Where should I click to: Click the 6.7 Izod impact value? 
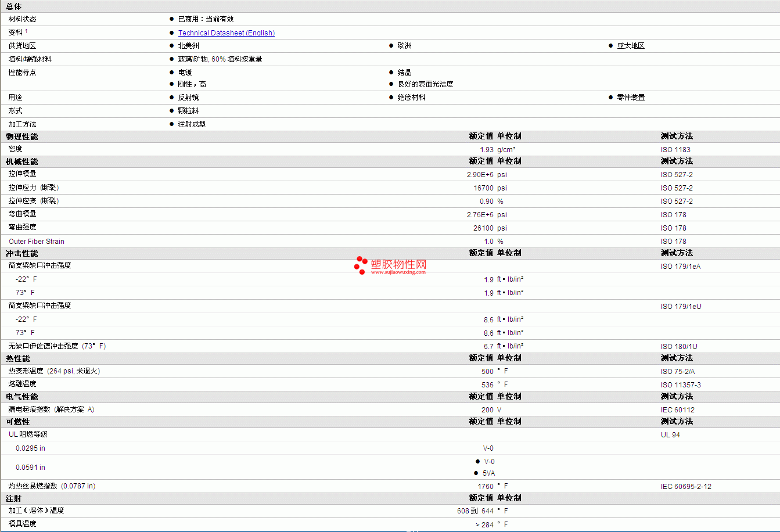pyautogui.click(x=489, y=347)
